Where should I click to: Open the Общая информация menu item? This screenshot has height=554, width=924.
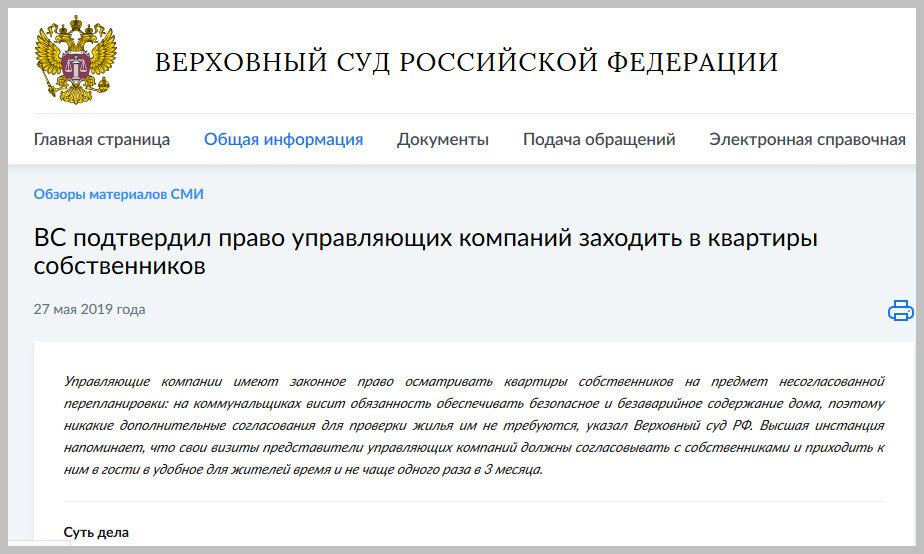pos(283,140)
